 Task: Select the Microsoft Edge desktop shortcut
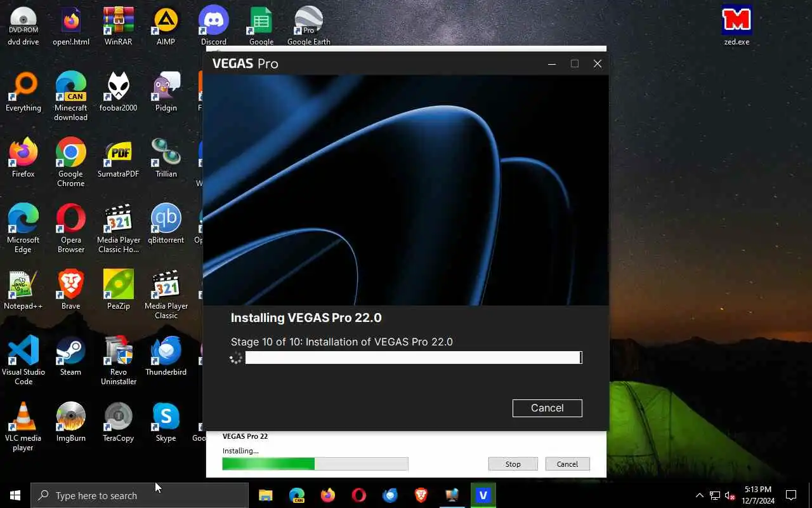[23, 229]
